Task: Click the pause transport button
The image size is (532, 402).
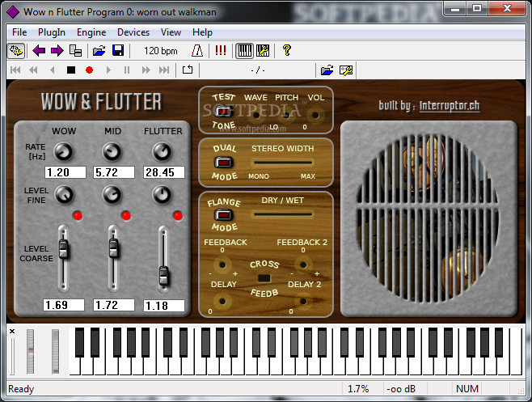Action: 127,70
